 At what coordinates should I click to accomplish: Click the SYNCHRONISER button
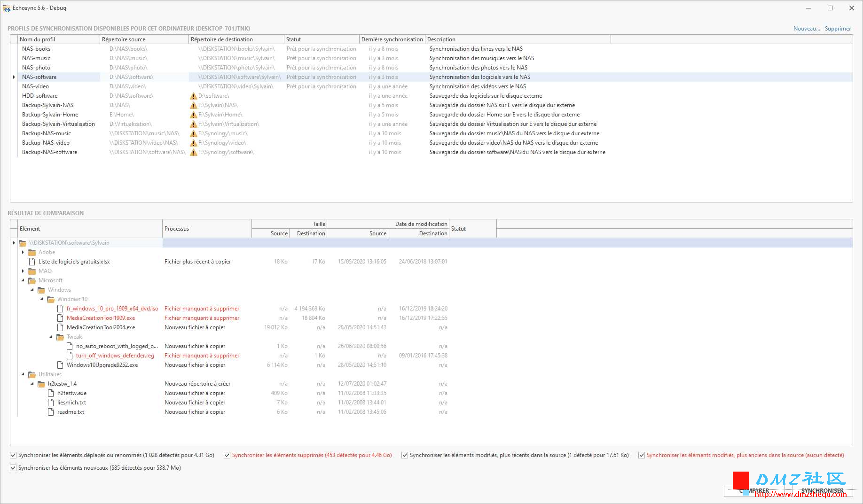click(x=822, y=491)
